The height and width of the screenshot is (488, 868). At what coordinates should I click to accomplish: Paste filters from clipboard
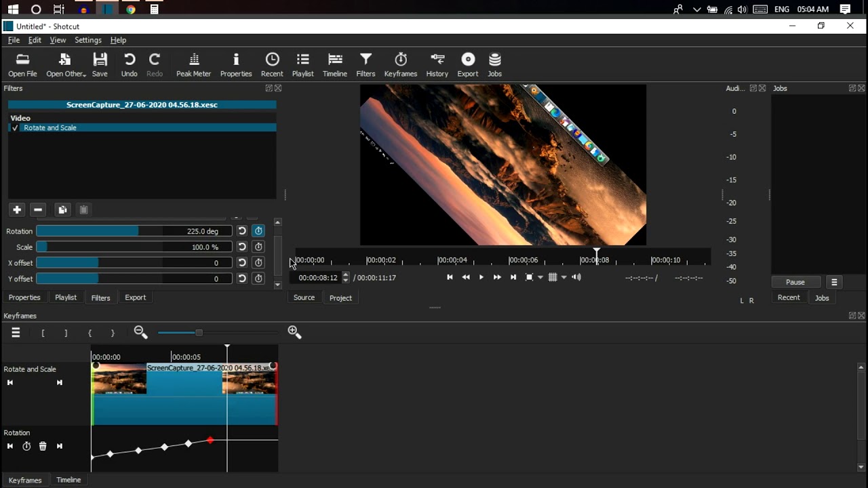pos(84,210)
